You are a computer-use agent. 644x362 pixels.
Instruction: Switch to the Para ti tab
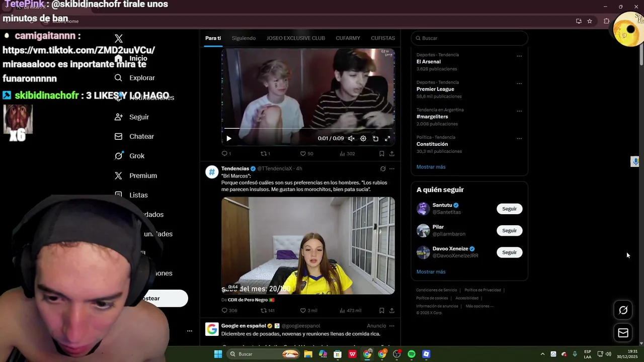tap(213, 38)
